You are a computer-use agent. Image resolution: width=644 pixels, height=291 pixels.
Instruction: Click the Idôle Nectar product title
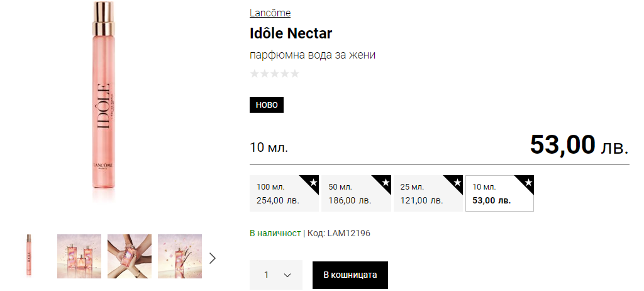point(291,33)
